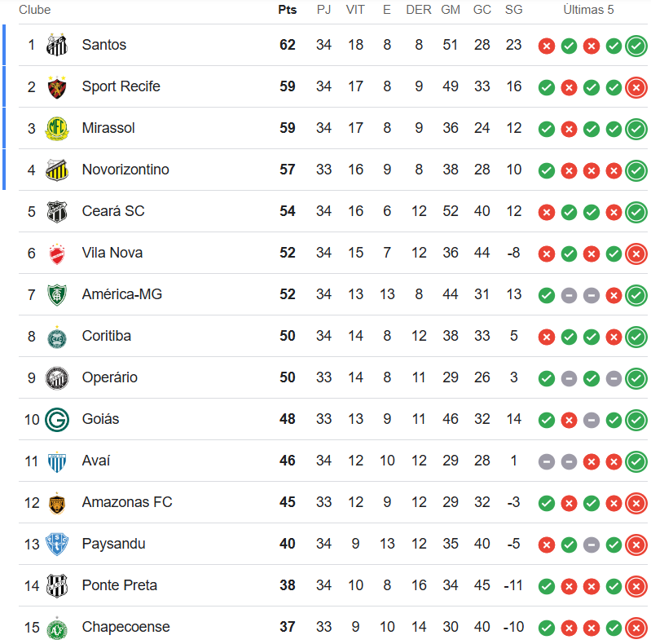Select the Coritiba team name
The width and height of the screenshot is (651, 644).
point(106,336)
